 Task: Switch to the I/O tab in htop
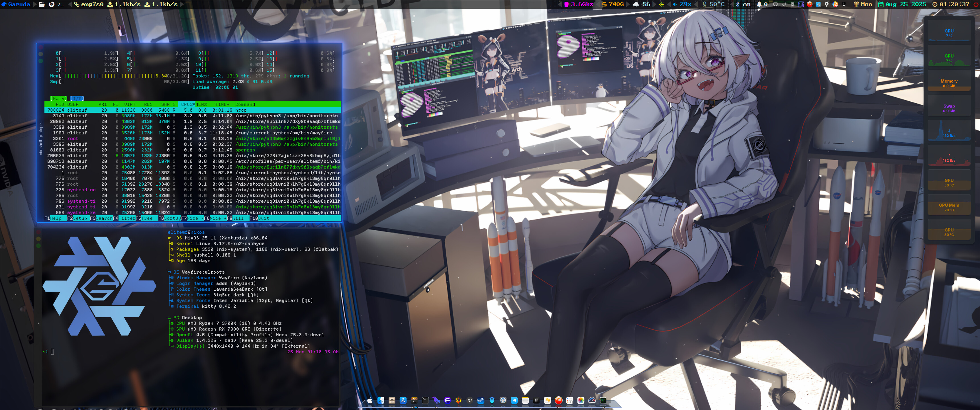pos(77,99)
